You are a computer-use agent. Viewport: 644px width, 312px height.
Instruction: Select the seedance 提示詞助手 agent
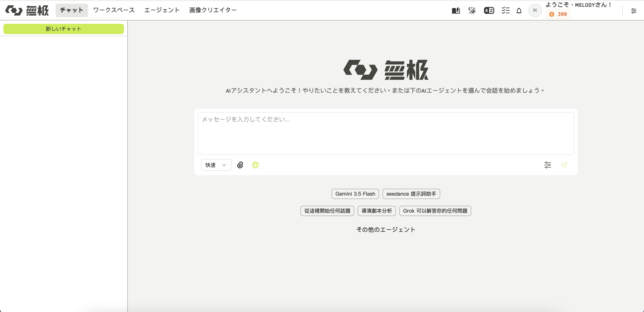411,194
